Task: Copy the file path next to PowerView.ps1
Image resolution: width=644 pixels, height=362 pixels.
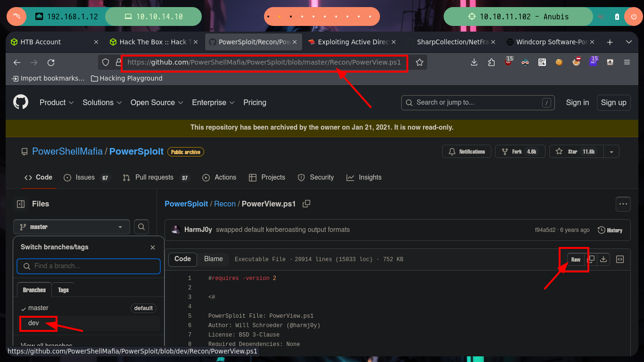Action: [x=306, y=204]
